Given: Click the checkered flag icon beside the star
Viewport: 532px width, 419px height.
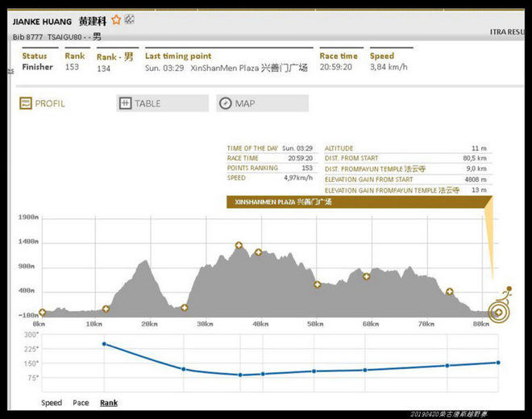Looking at the screenshot, I should [130, 19].
